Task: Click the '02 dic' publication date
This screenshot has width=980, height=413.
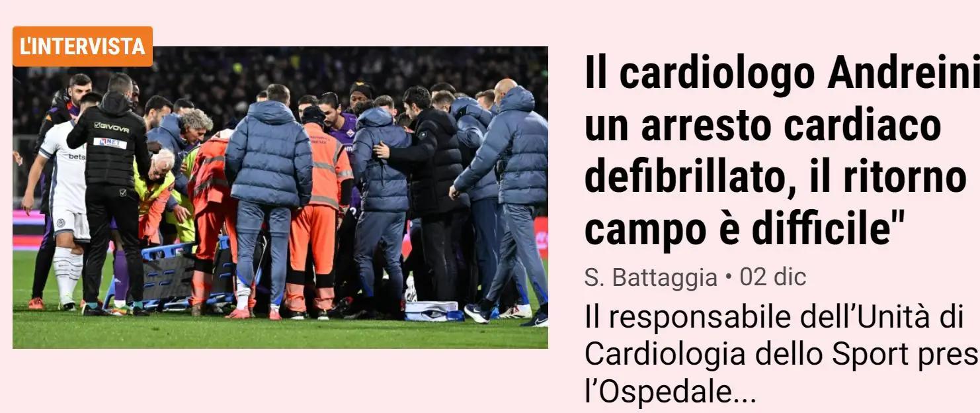Action: click(x=773, y=278)
